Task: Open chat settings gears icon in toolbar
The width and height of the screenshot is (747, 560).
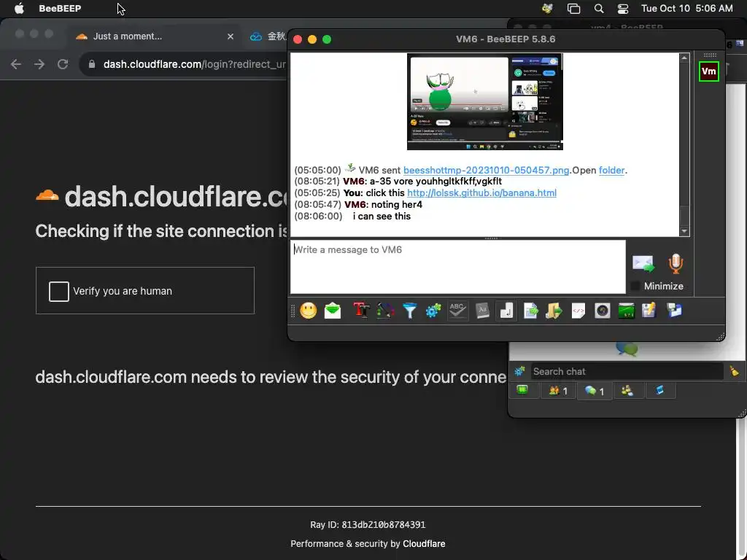Action: pos(433,311)
